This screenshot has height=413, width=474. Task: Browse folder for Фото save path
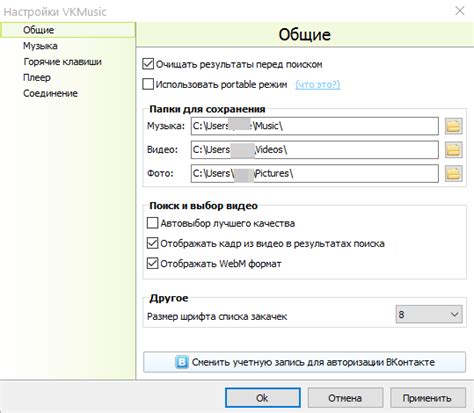click(454, 173)
